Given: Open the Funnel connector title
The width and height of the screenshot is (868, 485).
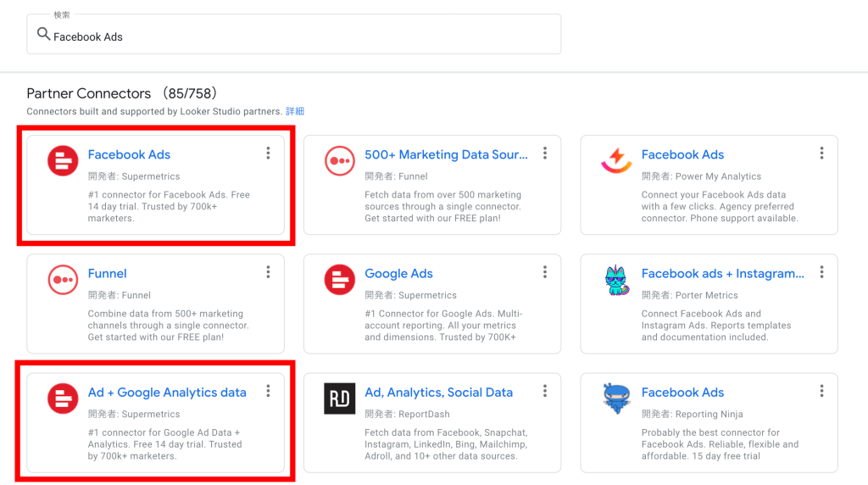Looking at the screenshot, I should (x=108, y=274).
